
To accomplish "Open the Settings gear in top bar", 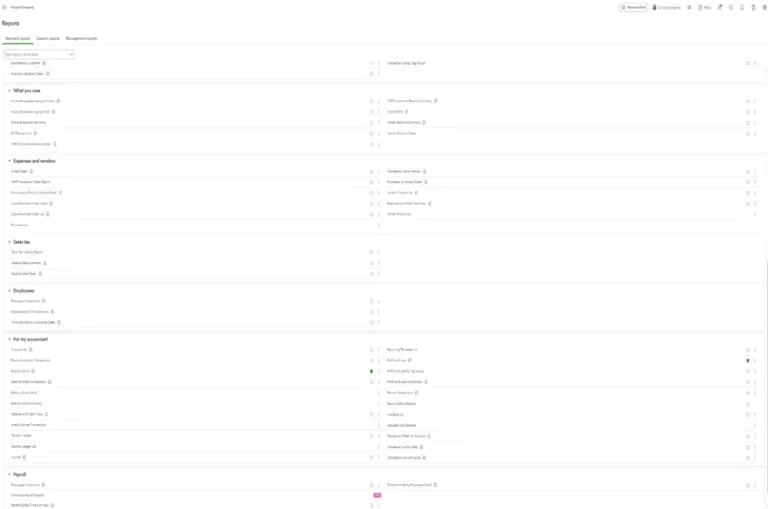I will click(764, 7).
